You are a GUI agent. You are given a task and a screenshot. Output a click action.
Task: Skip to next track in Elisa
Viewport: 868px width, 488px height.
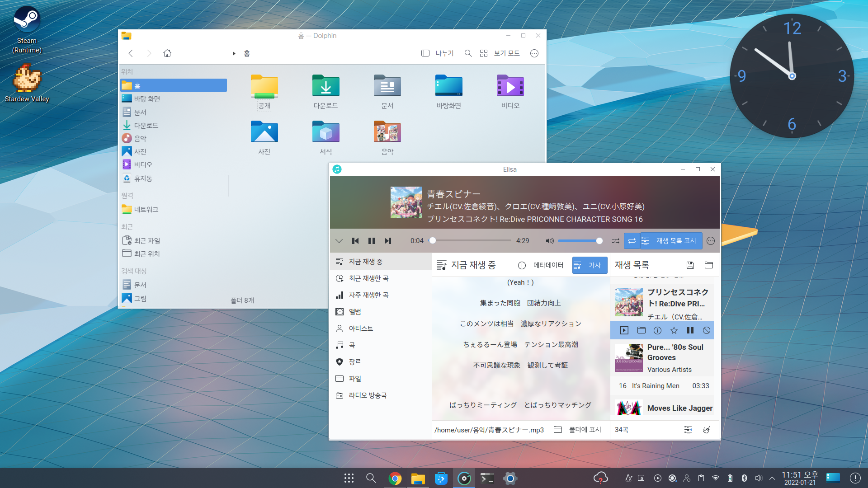click(388, 241)
